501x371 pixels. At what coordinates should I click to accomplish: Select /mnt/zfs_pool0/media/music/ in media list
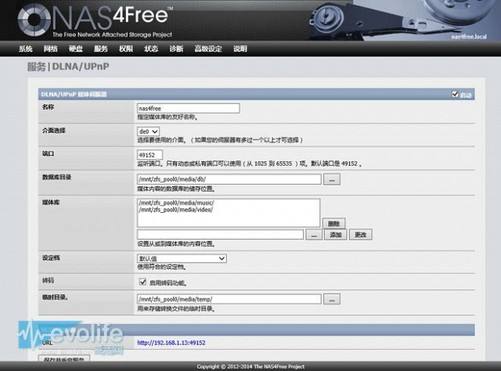[176, 203]
